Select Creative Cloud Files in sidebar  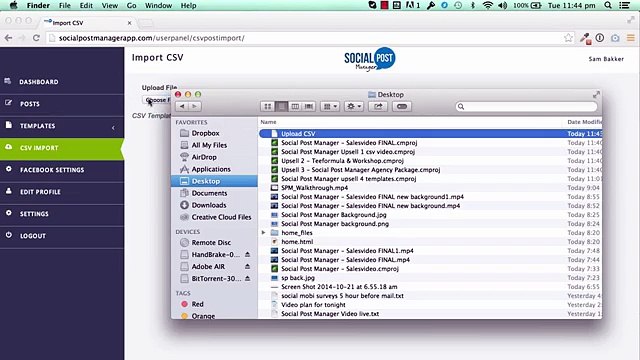221,217
